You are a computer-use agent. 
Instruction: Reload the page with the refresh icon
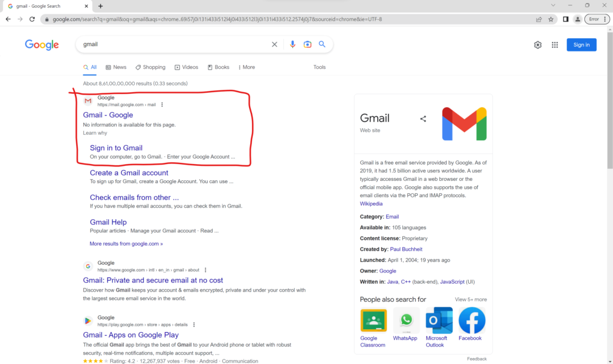32,19
